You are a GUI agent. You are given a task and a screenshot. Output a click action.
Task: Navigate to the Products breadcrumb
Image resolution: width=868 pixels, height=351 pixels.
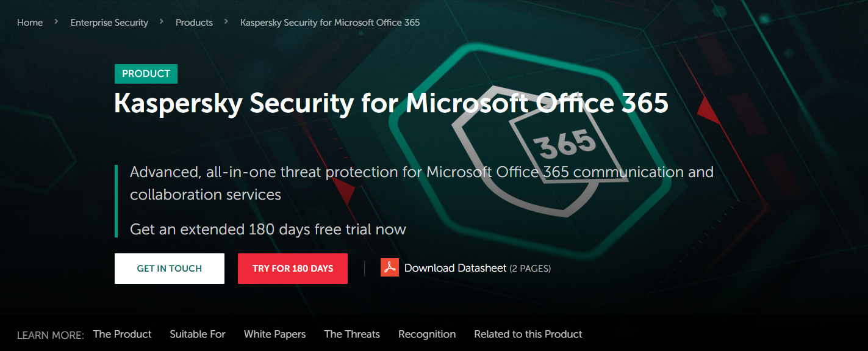[x=194, y=23]
